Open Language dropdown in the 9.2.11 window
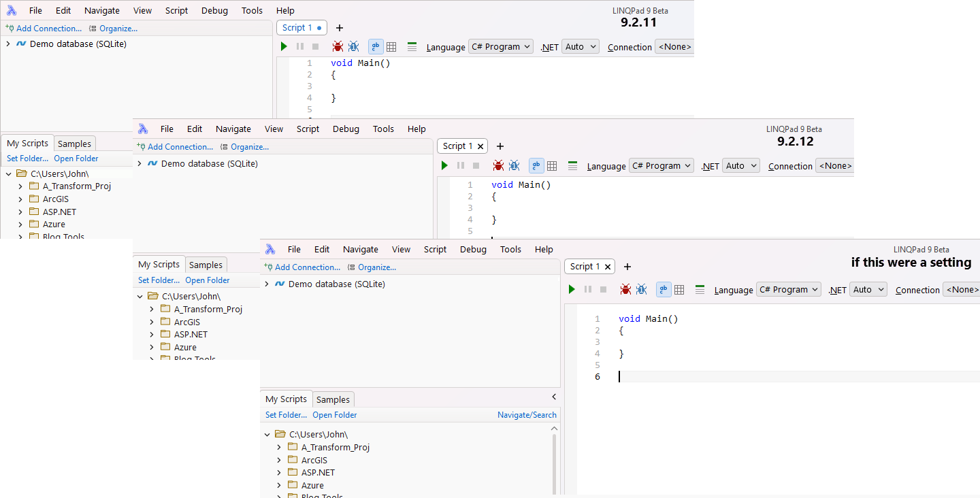Screen dimensions: 980x498 click(501, 47)
